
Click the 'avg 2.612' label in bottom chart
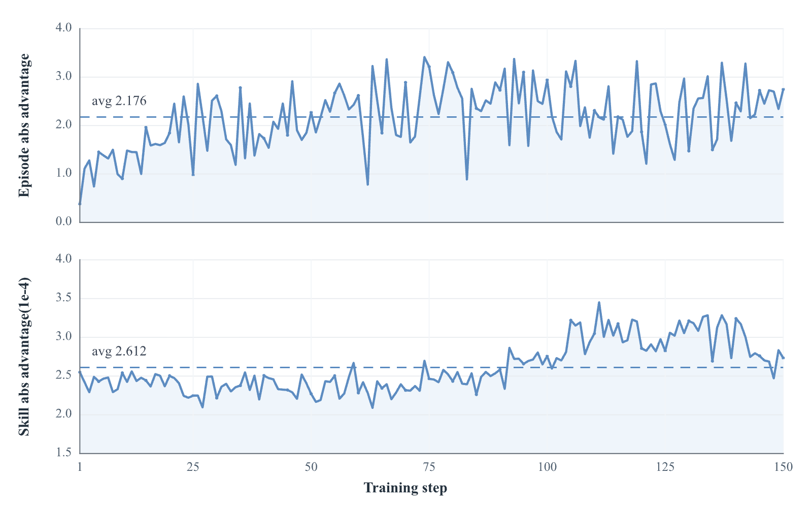[119, 351]
